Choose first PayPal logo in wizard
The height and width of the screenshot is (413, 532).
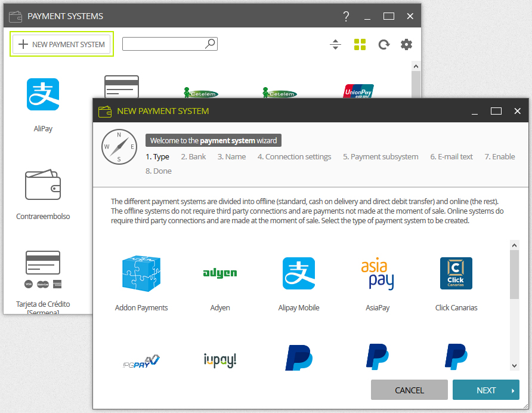point(299,357)
